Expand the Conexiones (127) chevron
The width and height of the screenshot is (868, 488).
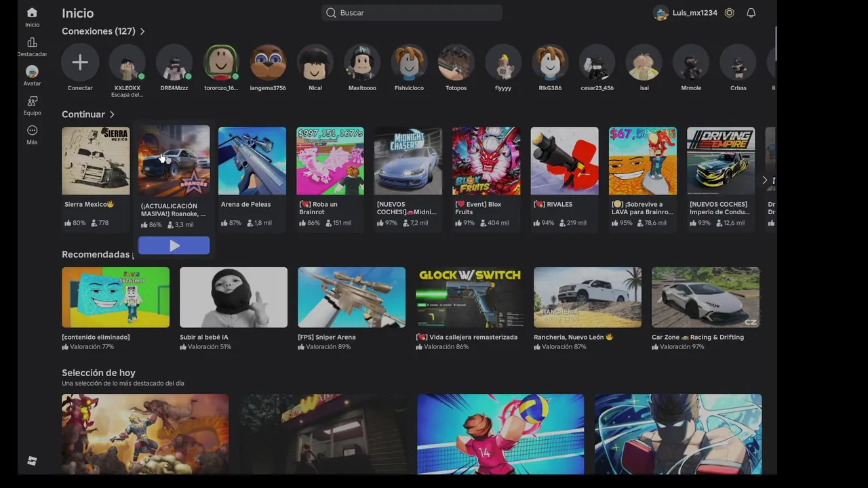142,31
